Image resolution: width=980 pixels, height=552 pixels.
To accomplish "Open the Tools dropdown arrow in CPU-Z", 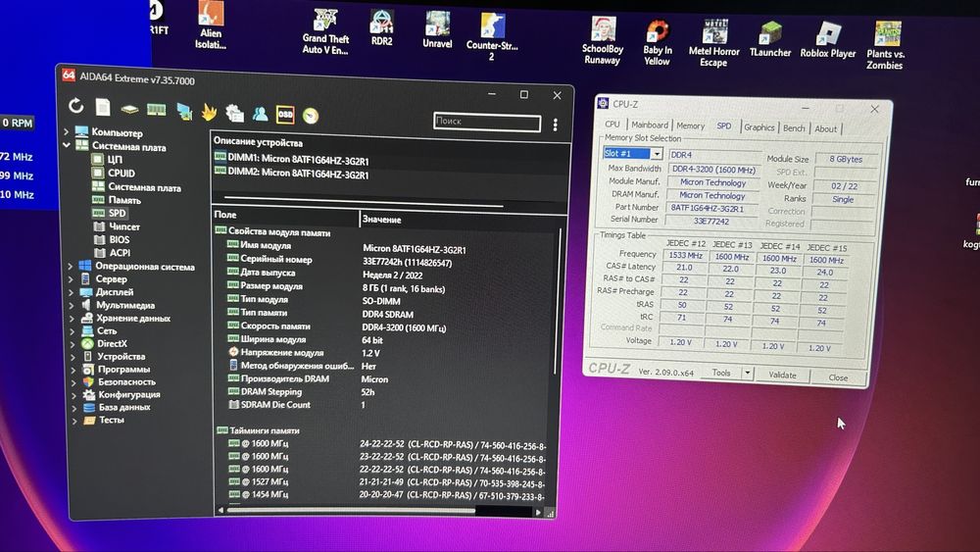I will pyautogui.click(x=746, y=374).
